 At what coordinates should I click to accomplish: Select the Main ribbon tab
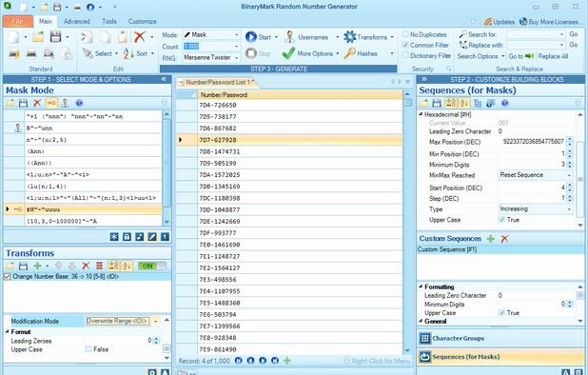click(46, 21)
